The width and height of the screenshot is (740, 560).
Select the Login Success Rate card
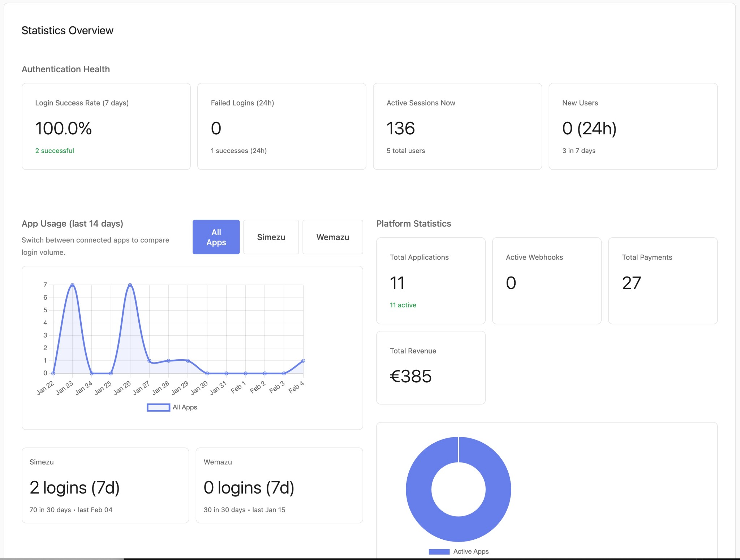click(106, 127)
